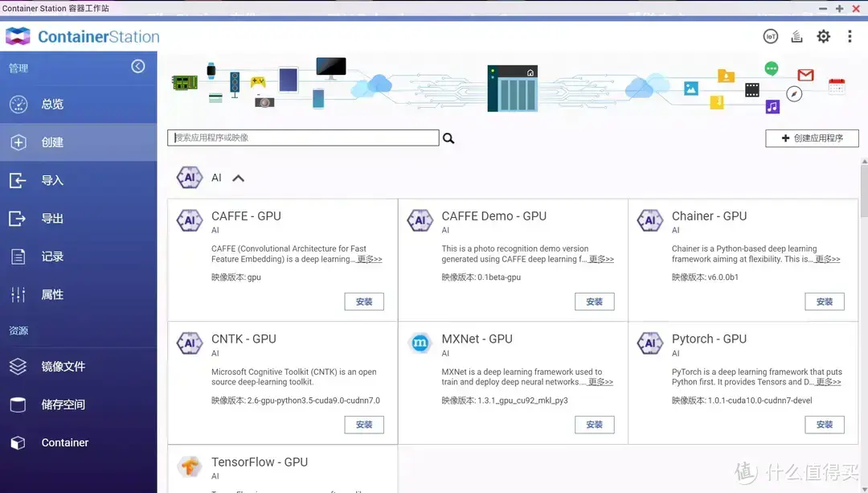Click the CNTK - GPU title text
The image size is (868, 493).
[244, 339]
